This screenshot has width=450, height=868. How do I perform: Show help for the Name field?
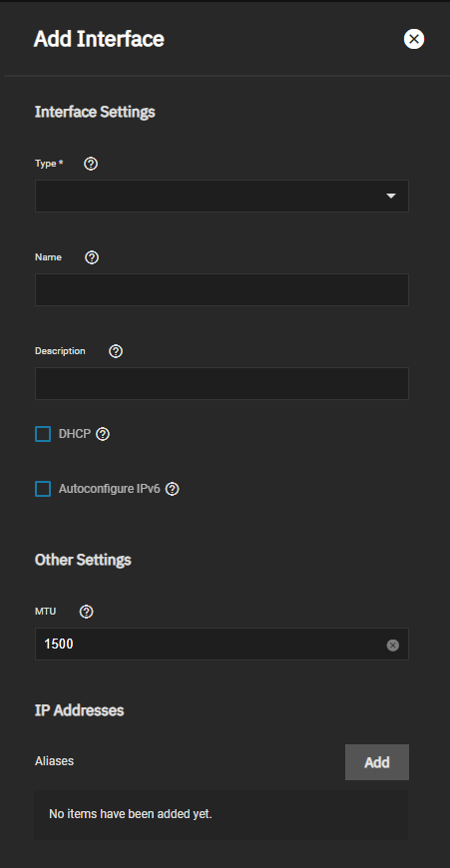[x=92, y=257]
